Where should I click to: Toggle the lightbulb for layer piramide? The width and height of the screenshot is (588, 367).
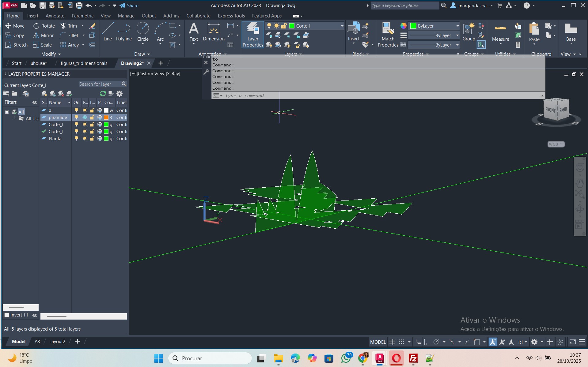76,118
